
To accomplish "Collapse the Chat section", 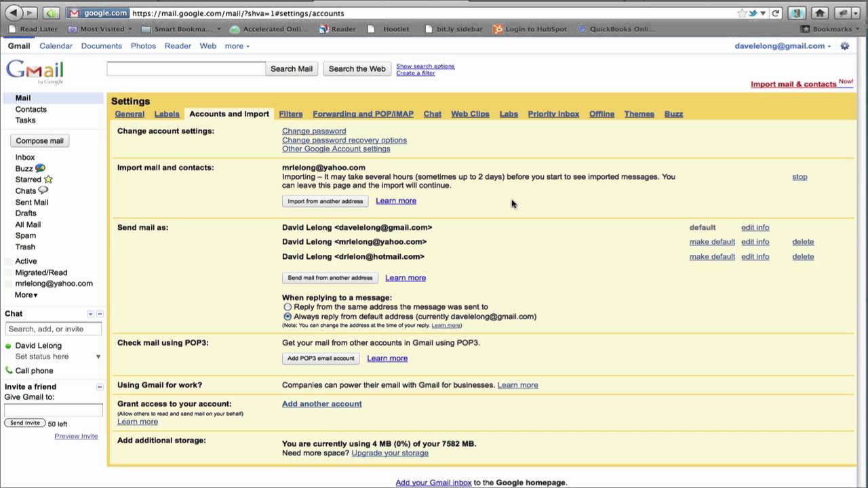I will point(100,314).
